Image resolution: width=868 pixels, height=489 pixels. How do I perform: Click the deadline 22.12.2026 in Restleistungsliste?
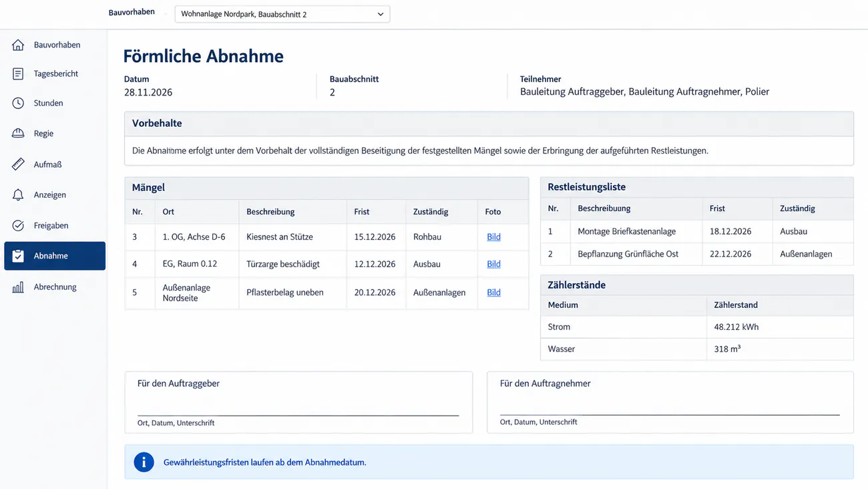pos(730,255)
